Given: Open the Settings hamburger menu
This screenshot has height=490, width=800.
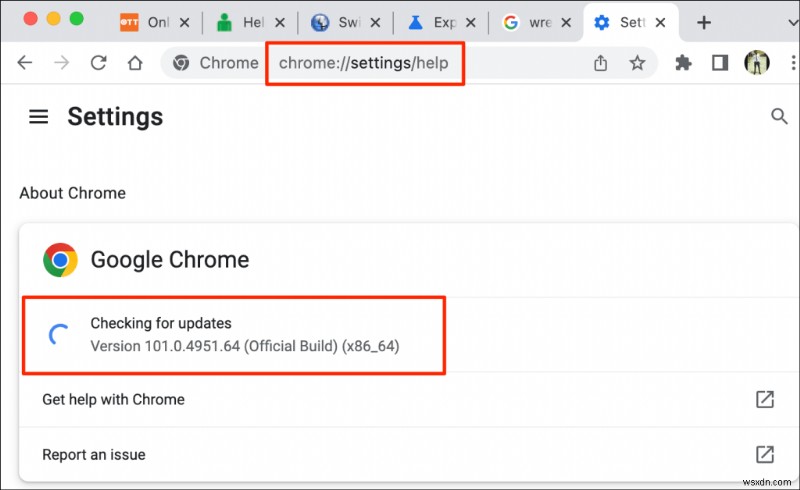Looking at the screenshot, I should pos(39,117).
